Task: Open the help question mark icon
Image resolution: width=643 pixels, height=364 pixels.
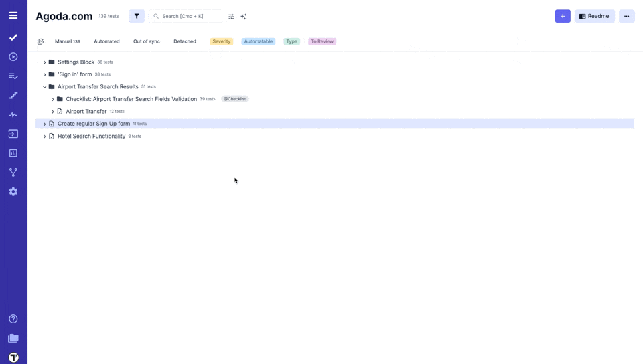Action: (13, 319)
